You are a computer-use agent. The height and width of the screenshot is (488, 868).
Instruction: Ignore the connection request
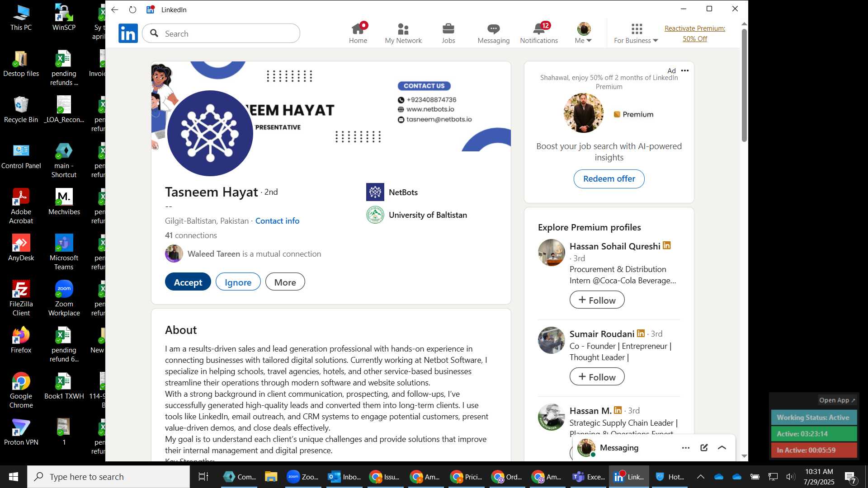(238, 282)
